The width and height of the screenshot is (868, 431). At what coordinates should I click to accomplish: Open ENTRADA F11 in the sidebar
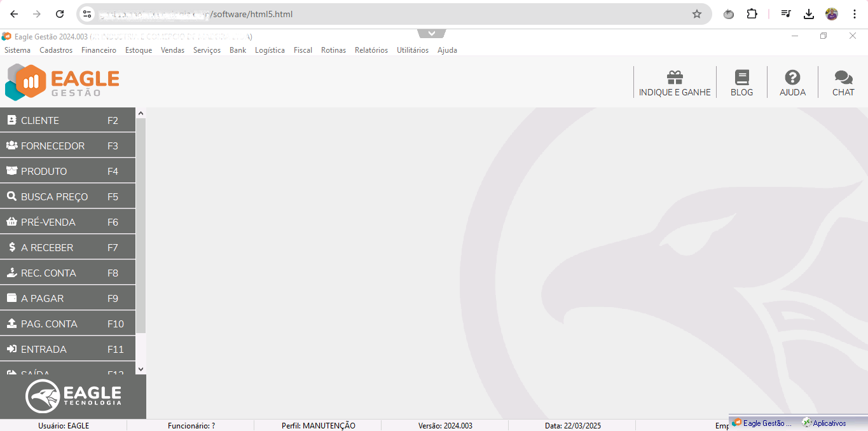[x=67, y=349]
